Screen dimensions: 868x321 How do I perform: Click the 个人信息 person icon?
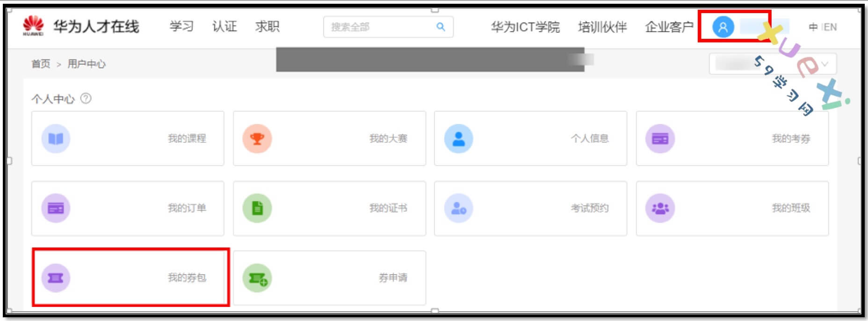tap(458, 139)
